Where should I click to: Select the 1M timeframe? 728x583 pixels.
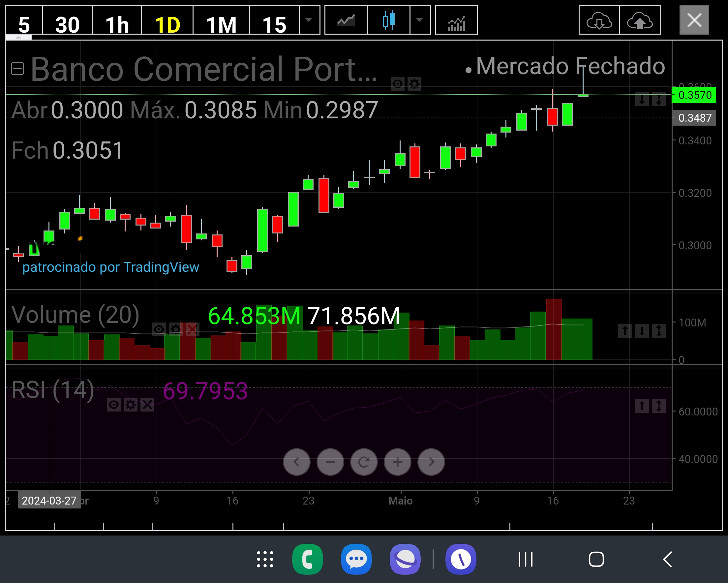(221, 24)
